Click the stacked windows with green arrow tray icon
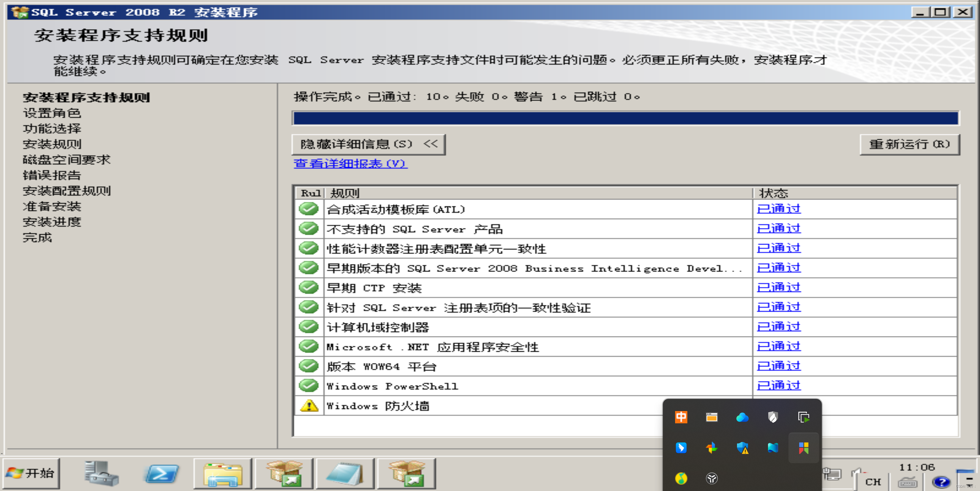The width and height of the screenshot is (980, 491). tap(803, 417)
